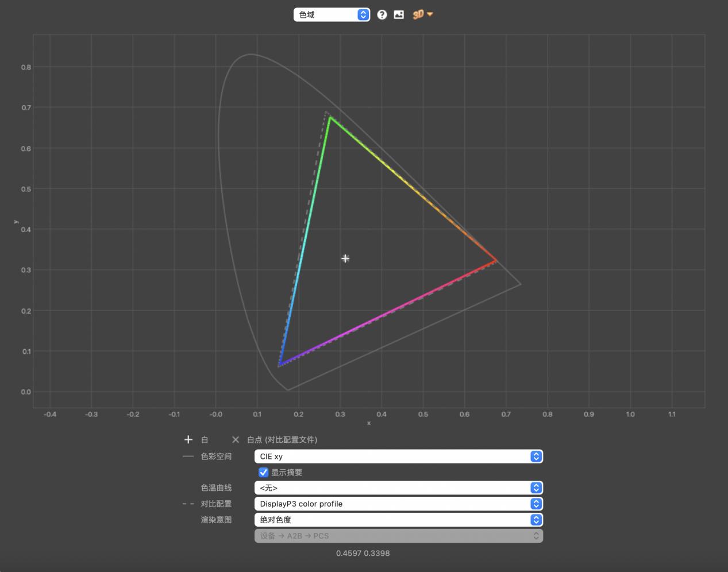This screenshot has height=572, width=728.
Task: Click the save image icon in toolbar
Action: [399, 15]
